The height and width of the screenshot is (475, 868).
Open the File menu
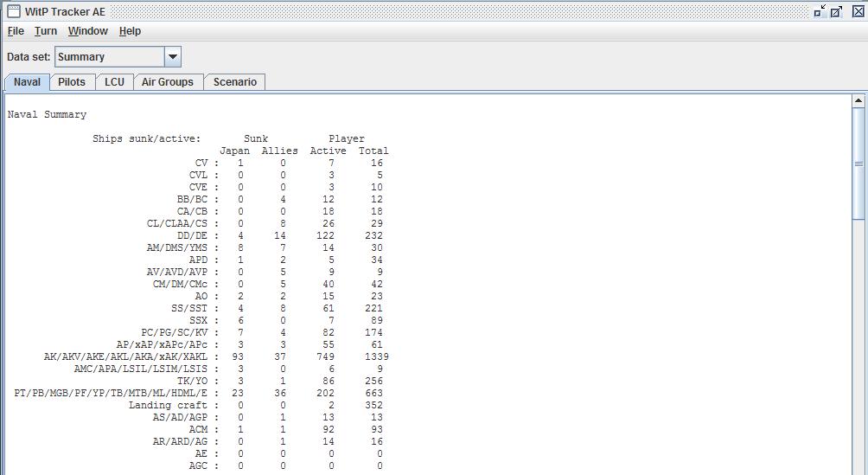coord(16,31)
